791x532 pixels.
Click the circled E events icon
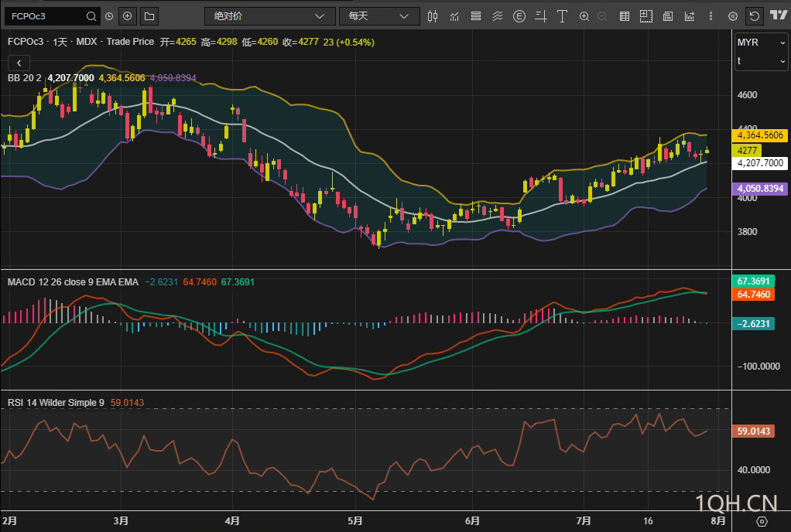click(x=519, y=15)
